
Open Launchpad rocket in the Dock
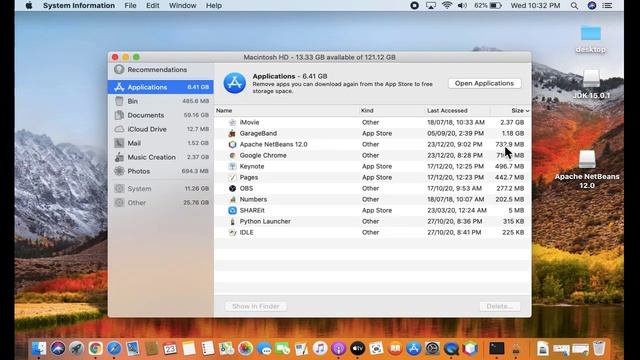coord(77,349)
